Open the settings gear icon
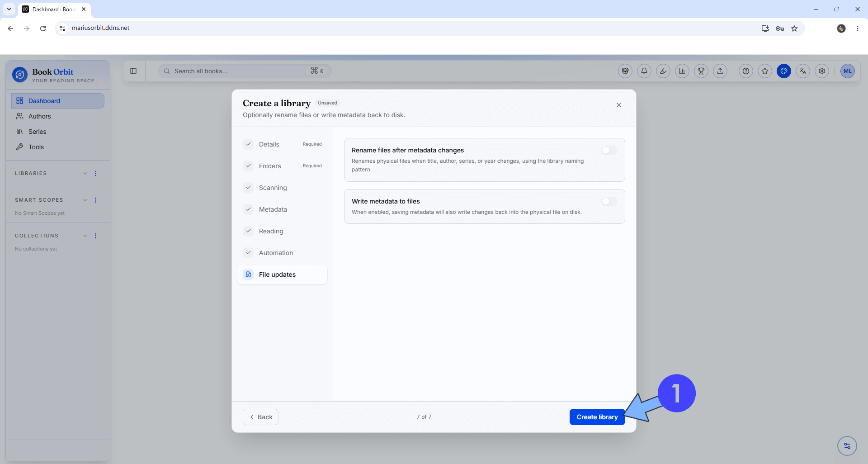 pos(822,71)
